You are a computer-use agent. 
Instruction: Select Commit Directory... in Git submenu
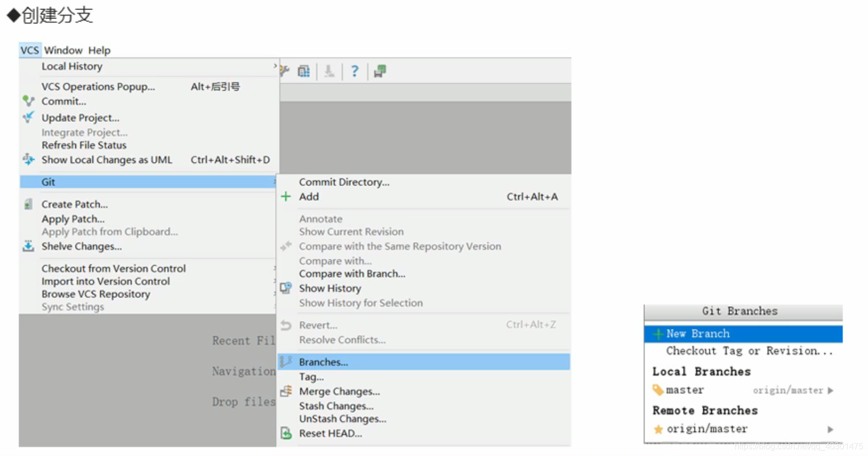344,182
